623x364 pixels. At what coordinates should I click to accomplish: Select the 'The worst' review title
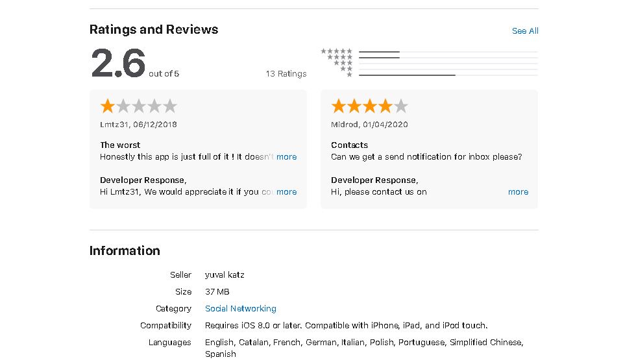point(120,145)
